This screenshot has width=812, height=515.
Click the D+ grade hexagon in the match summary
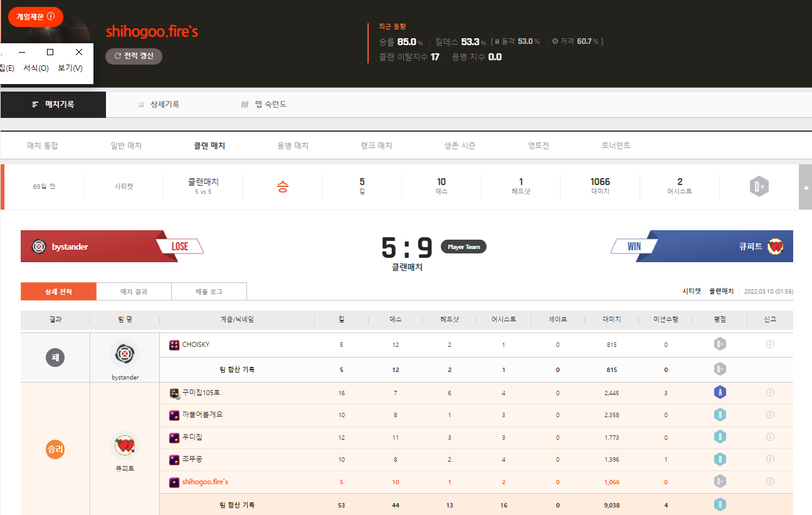[759, 187]
